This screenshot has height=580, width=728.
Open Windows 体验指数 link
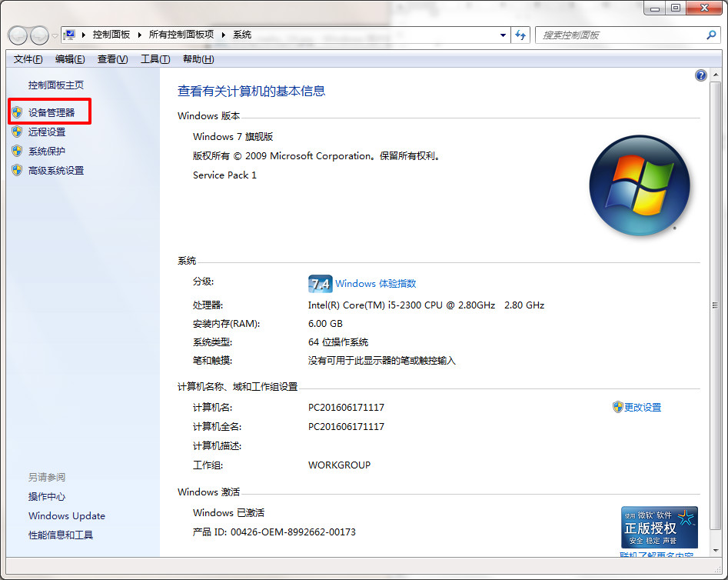[x=376, y=284]
